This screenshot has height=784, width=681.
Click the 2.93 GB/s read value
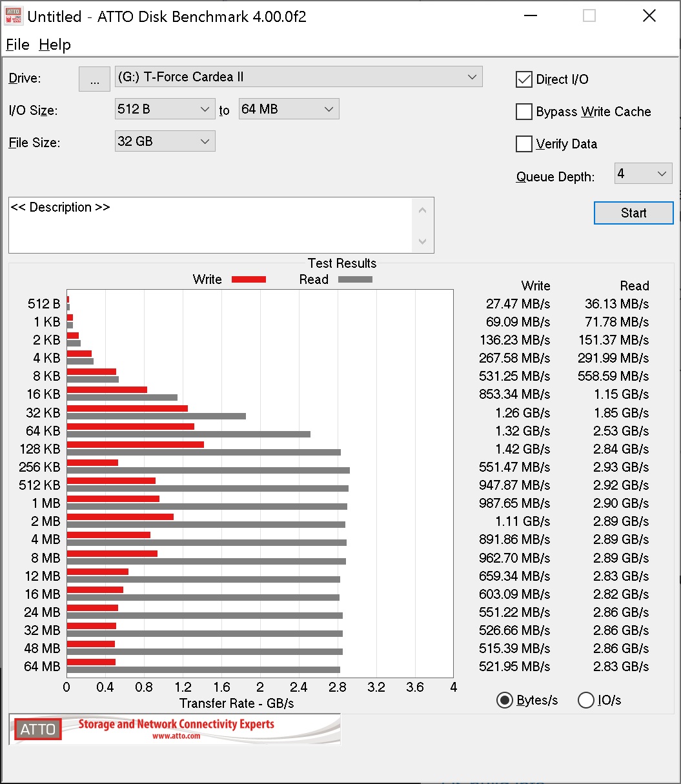pyautogui.click(x=621, y=467)
